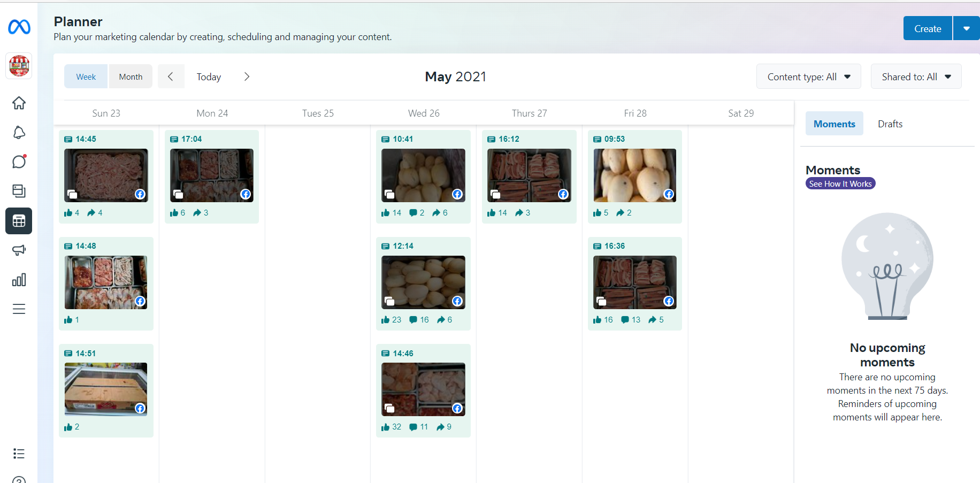Click the Facebook badge on Sun 14:51 post
The height and width of the screenshot is (483, 980).
[140, 409]
